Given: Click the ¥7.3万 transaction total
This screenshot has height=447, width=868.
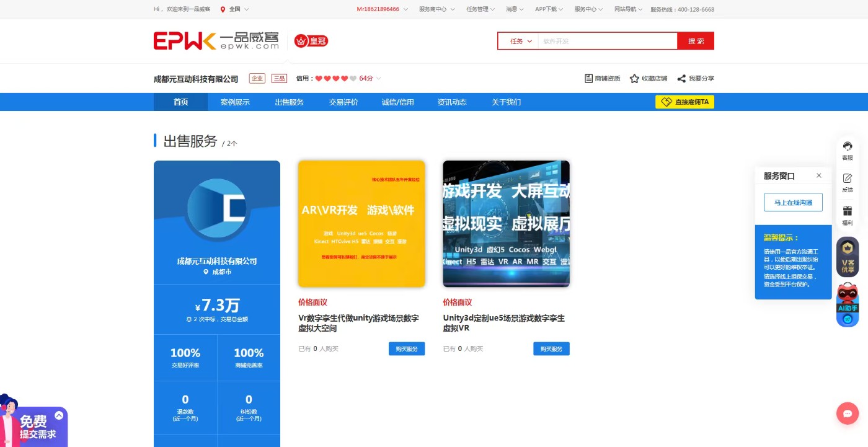Looking at the screenshot, I should (217, 305).
